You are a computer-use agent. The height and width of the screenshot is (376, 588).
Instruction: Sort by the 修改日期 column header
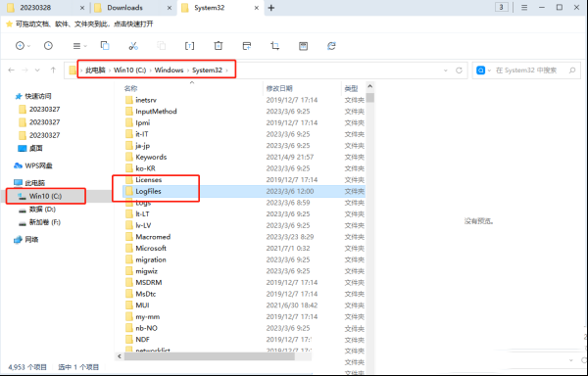pos(279,88)
